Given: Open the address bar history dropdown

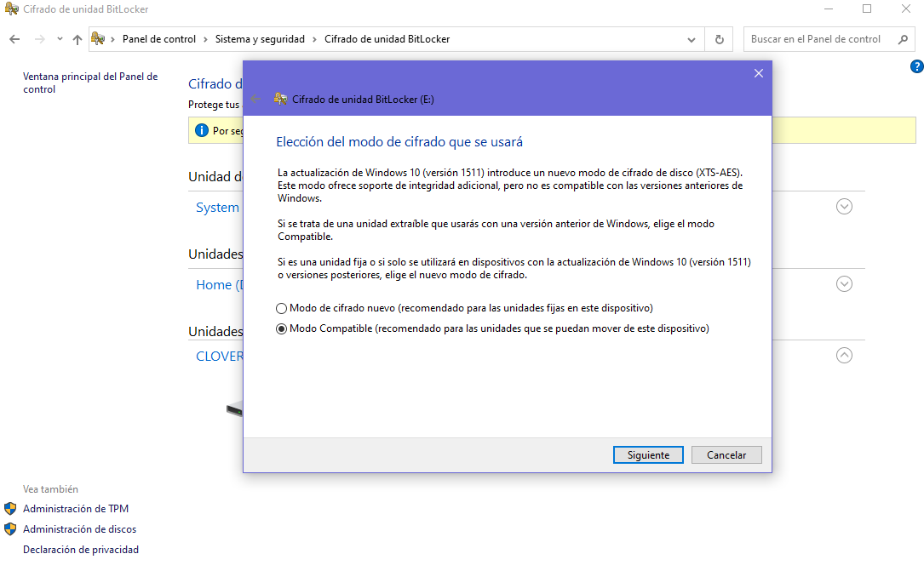Looking at the screenshot, I should click(692, 39).
